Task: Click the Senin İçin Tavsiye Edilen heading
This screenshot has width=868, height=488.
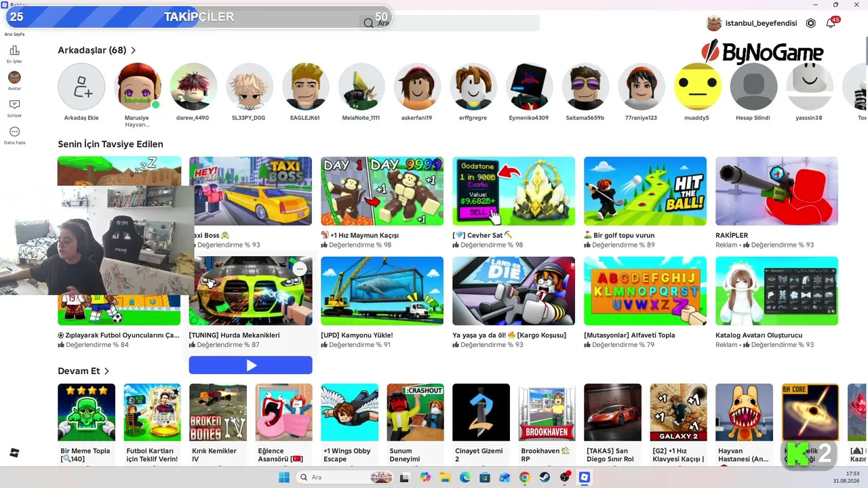Action: [111, 144]
